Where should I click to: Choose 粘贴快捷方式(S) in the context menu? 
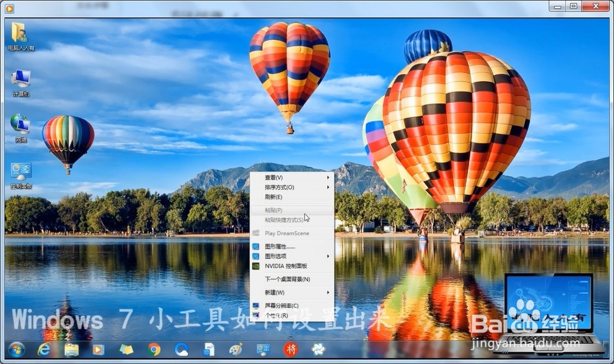click(292, 220)
